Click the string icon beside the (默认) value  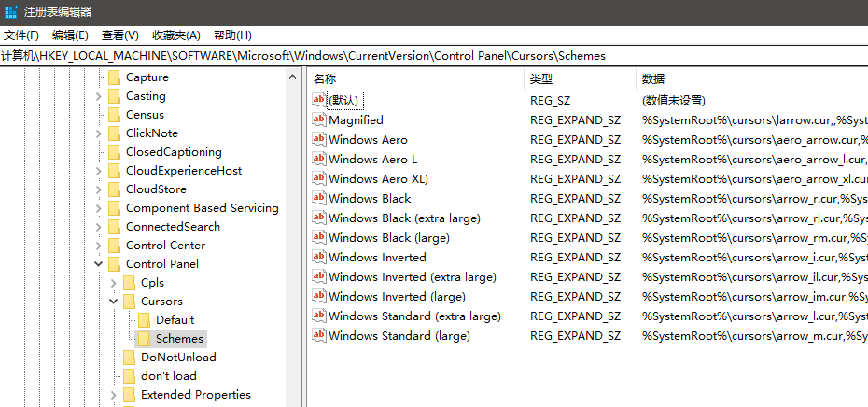pyautogui.click(x=319, y=100)
